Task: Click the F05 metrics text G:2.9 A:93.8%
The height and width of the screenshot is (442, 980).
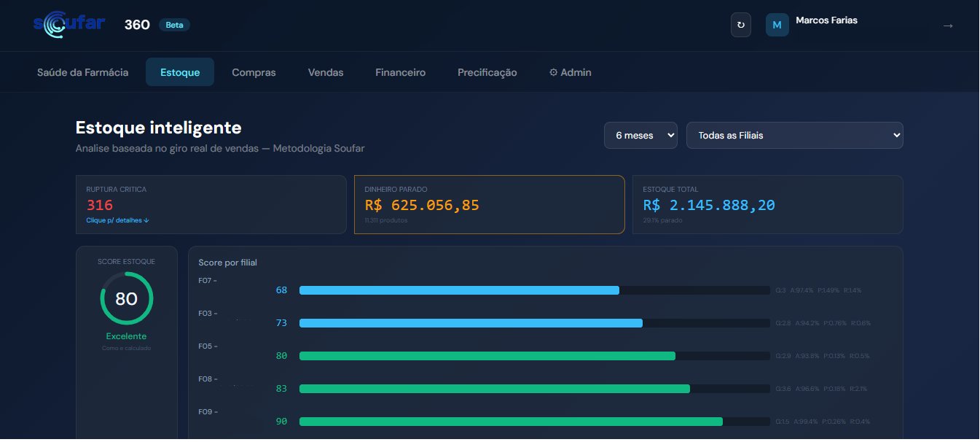Action: pyautogui.click(x=823, y=356)
